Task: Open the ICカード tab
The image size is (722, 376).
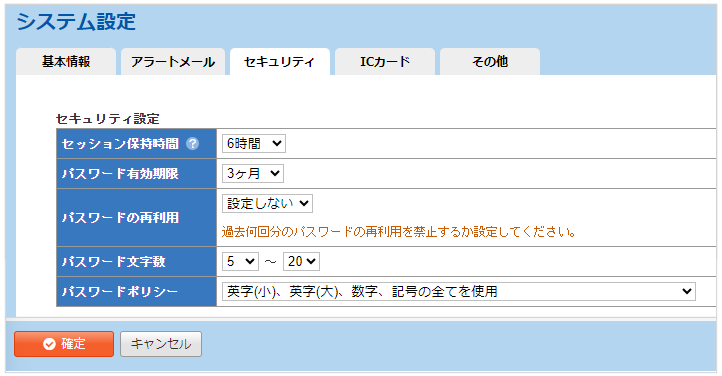Action: coord(385,62)
